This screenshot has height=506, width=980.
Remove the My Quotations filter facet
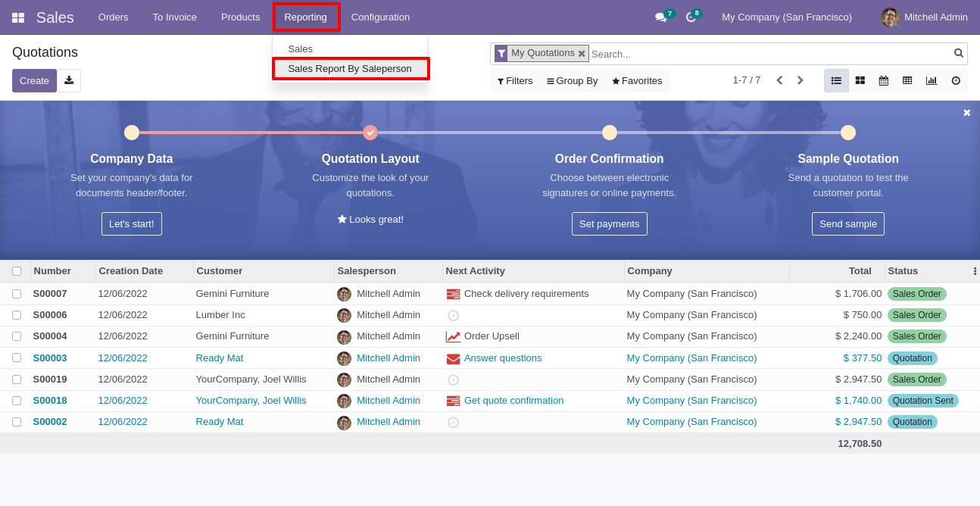click(582, 54)
